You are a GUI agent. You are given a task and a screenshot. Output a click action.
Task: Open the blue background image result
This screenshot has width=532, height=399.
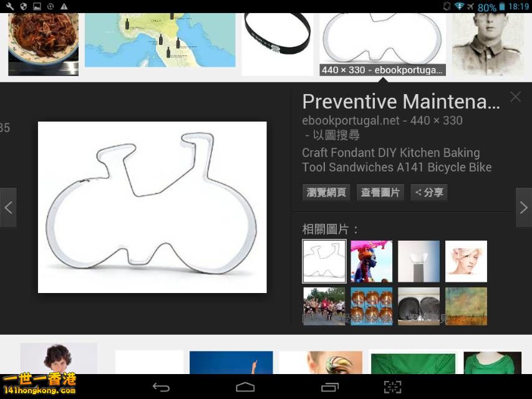point(231,362)
